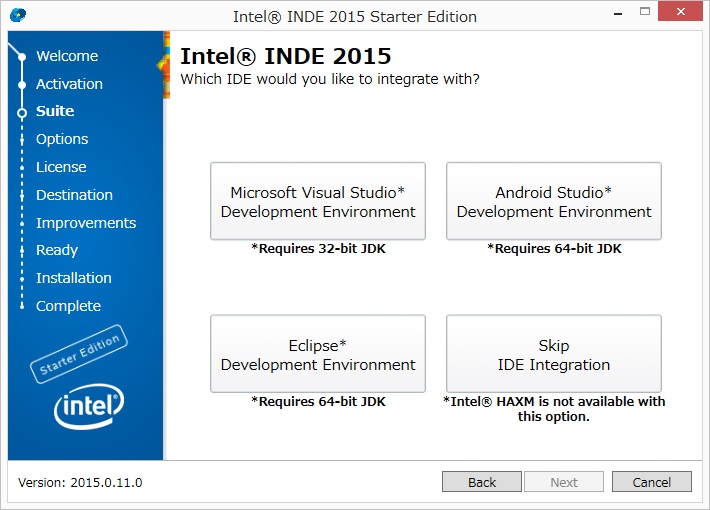
Task: Select Eclipse Development Environment option
Action: tap(318, 354)
